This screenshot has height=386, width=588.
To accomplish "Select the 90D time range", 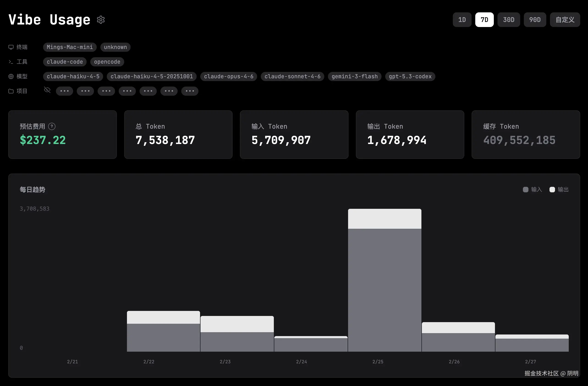I will tap(535, 20).
